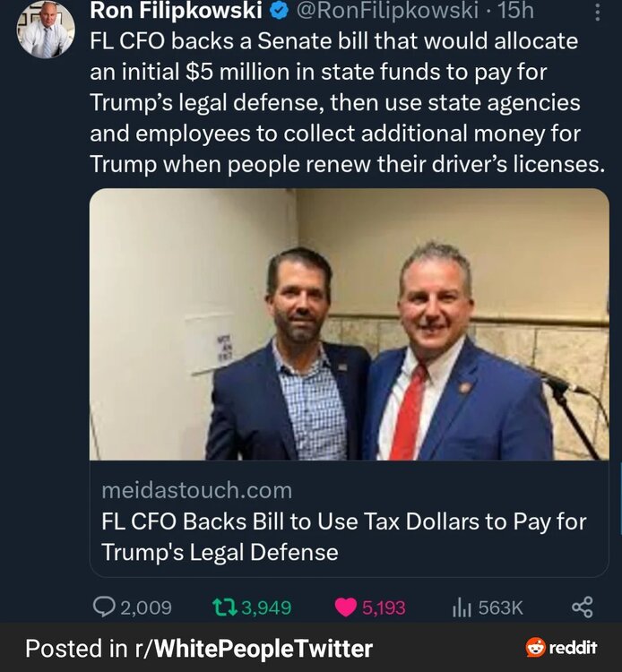Open the Ron Filipkowski display name
Viewport: 622px width, 672px height.
pyautogui.click(x=176, y=12)
